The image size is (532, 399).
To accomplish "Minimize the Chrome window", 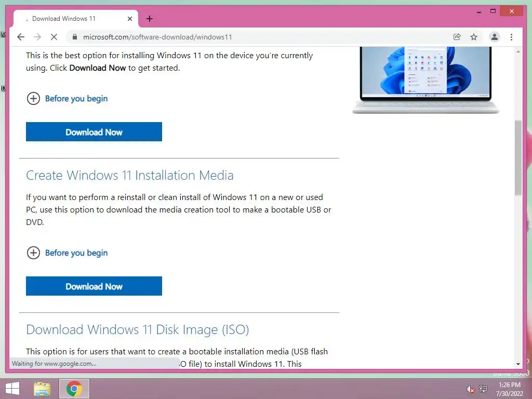I will [x=478, y=11].
